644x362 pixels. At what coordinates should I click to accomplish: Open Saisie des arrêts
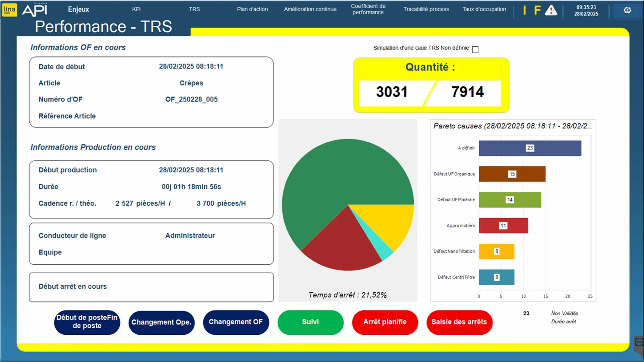(x=459, y=322)
